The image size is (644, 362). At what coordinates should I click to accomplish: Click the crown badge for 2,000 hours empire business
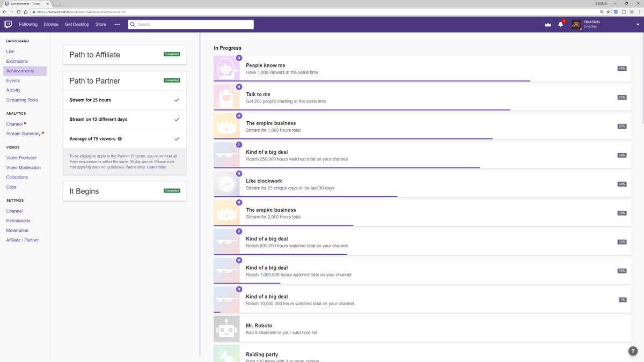pyautogui.click(x=226, y=213)
